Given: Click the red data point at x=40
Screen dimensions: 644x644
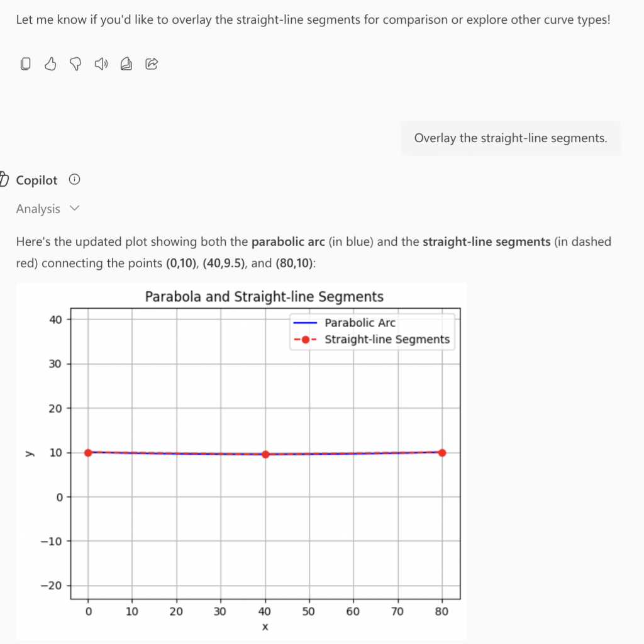Looking at the screenshot, I should pyautogui.click(x=265, y=454).
